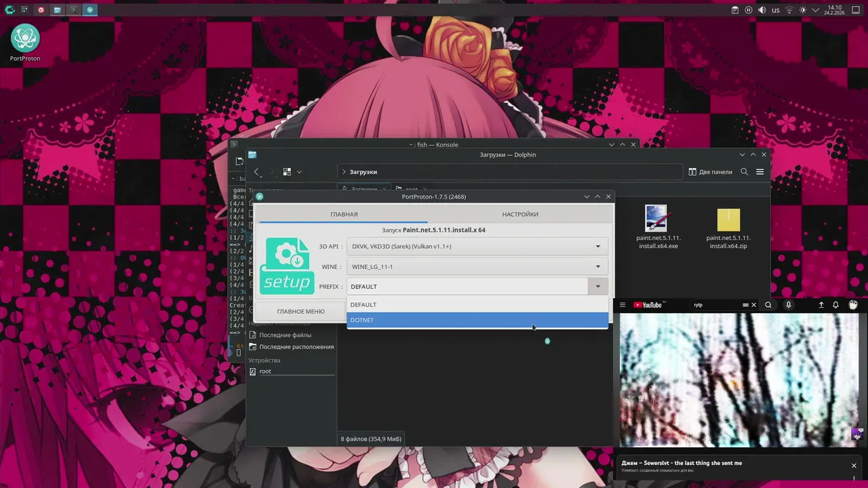
Task: Click new tab icon in Konsole window
Action: (239, 161)
